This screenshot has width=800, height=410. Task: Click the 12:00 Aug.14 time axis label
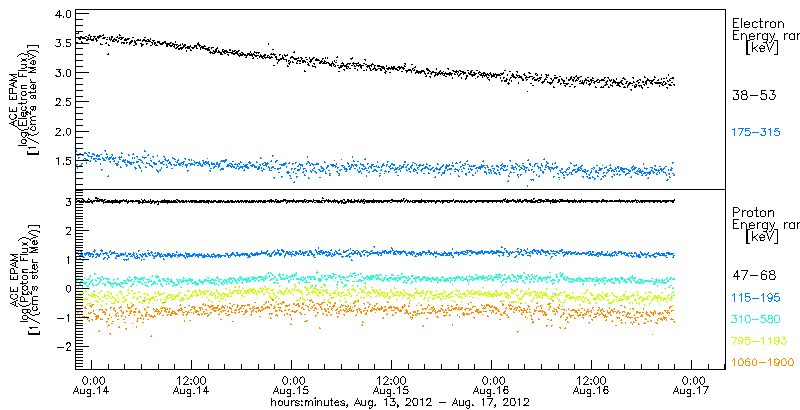click(x=192, y=385)
